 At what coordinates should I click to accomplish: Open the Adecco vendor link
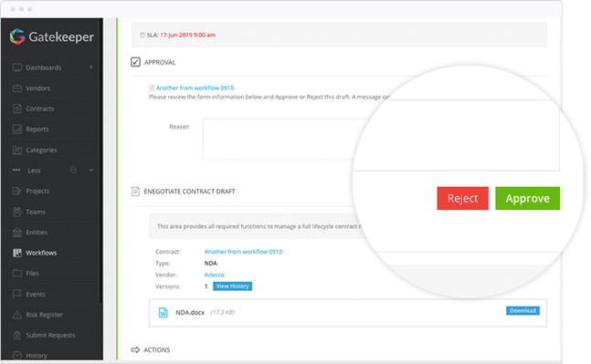[x=214, y=275]
